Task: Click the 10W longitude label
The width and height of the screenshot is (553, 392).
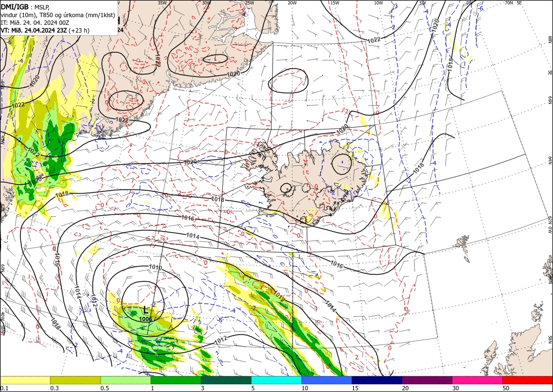Action: 378,3
